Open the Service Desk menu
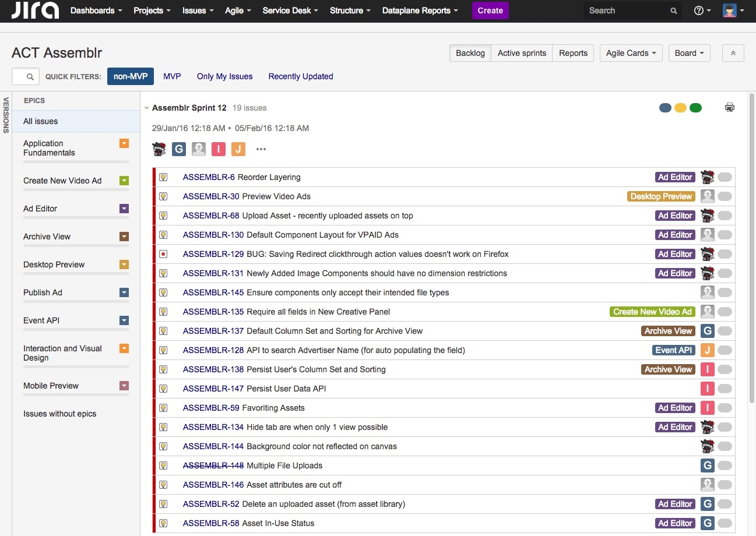This screenshot has width=756, height=536. pos(290,10)
